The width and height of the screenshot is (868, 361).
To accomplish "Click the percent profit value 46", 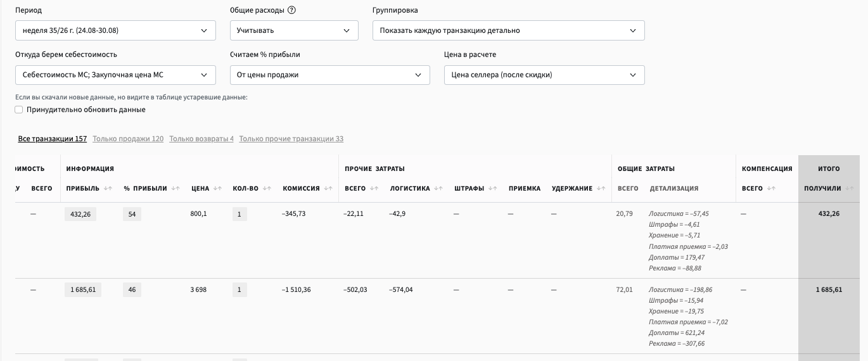I will (132, 290).
